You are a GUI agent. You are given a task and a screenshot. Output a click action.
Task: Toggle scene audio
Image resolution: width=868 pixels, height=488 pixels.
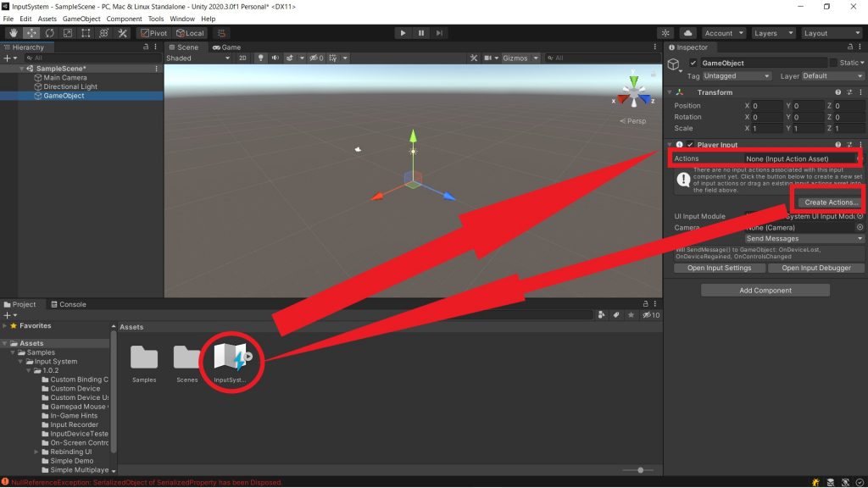277,58
